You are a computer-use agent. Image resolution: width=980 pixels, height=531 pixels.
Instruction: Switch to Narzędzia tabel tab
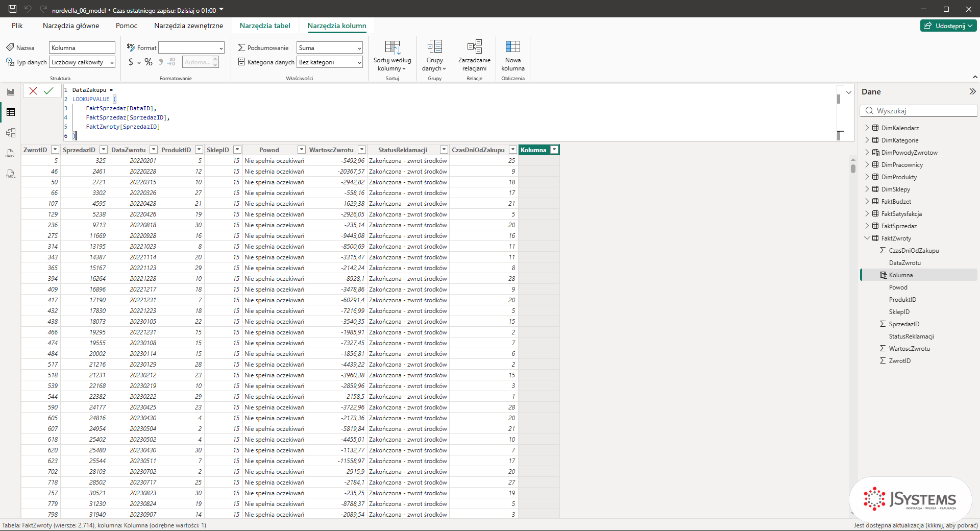pyautogui.click(x=265, y=26)
